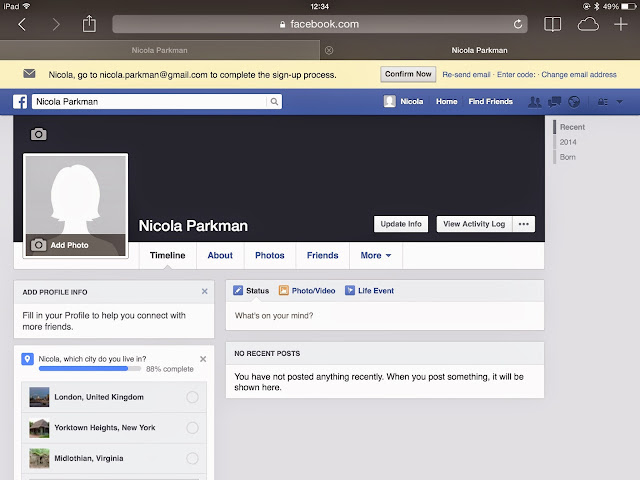Viewport: 640px width, 480px height.
Task: Open the Home link
Action: coord(447,101)
